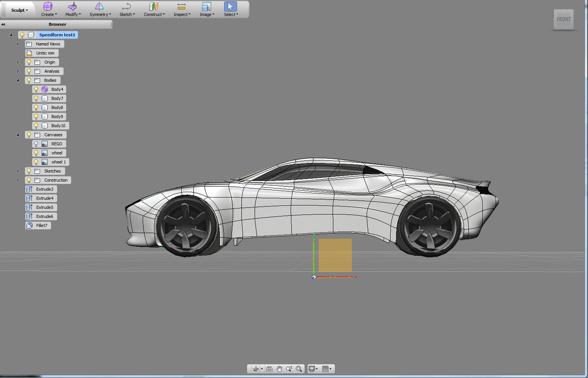588x378 pixels.
Task: Open the Select menu
Action: (230, 8)
